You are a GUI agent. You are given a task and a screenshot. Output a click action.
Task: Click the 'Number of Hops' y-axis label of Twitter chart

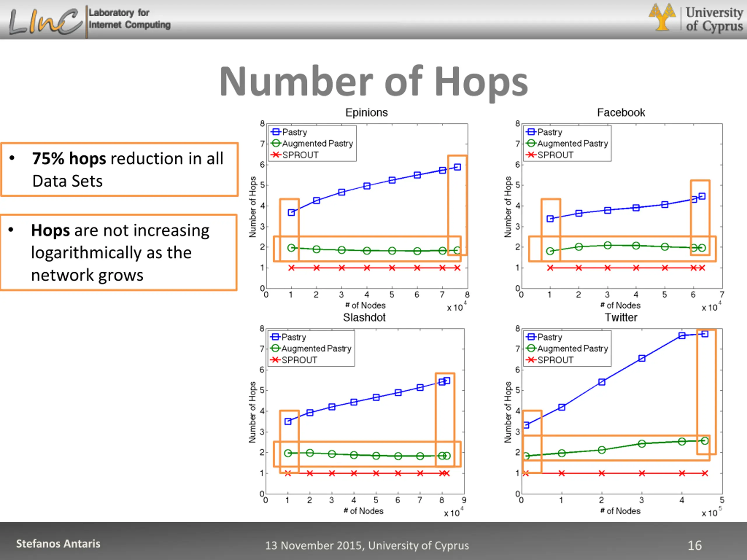click(507, 412)
